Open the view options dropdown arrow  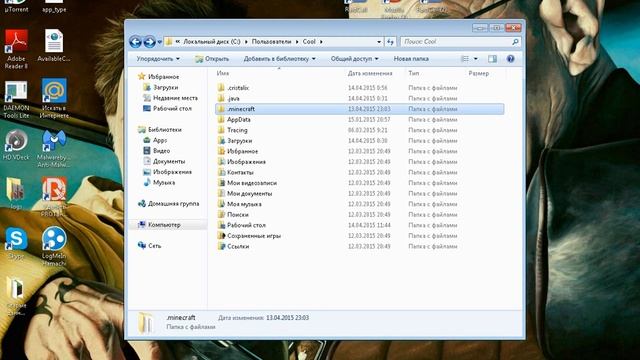(476, 59)
